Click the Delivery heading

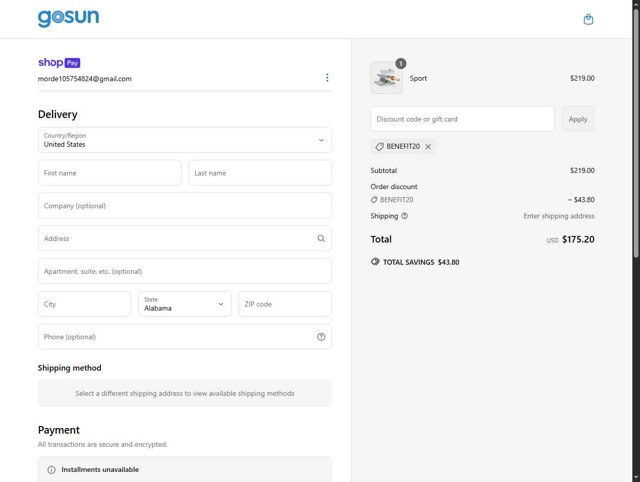tap(58, 114)
